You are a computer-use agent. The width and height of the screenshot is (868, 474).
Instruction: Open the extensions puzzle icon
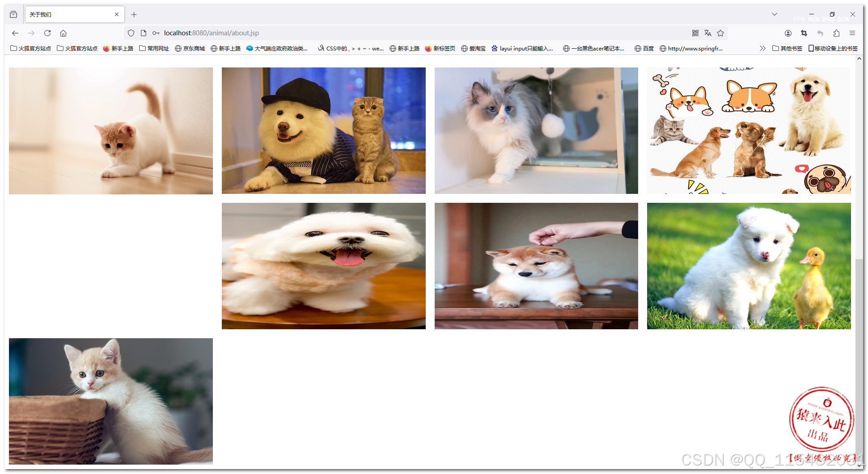[x=836, y=33]
